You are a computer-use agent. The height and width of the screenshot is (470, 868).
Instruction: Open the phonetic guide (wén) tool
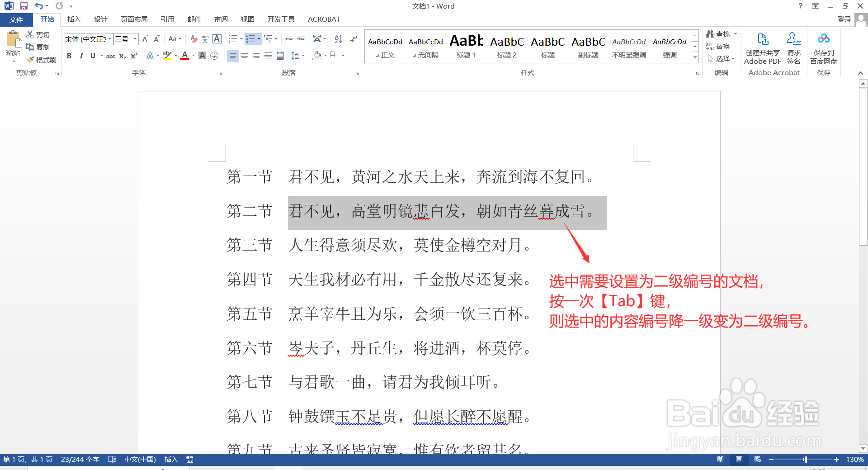pos(205,39)
